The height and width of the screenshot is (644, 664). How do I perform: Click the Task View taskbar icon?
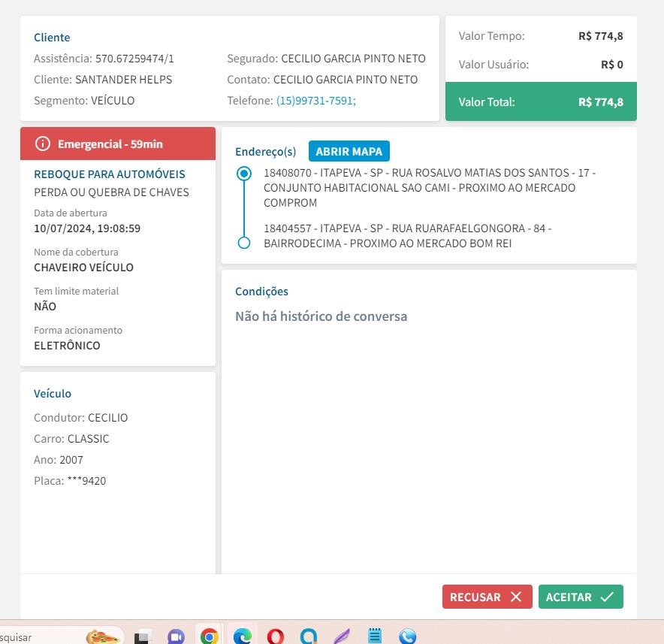[143, 636]
